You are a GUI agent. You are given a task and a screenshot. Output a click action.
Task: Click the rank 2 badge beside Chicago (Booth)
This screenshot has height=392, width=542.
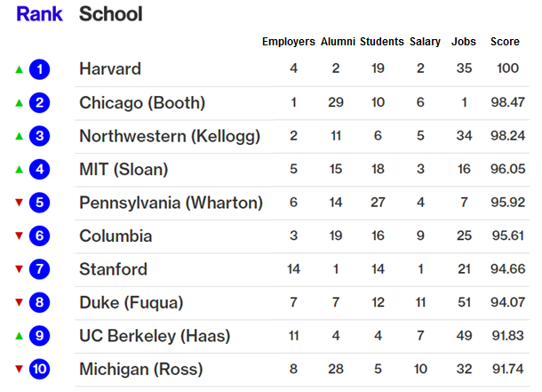(39, 103)
